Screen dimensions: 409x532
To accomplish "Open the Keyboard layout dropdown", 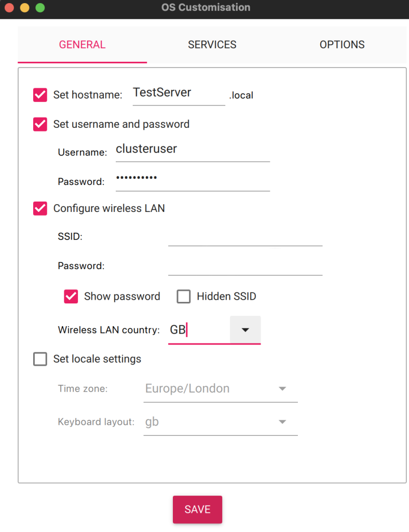I will 282,421.
